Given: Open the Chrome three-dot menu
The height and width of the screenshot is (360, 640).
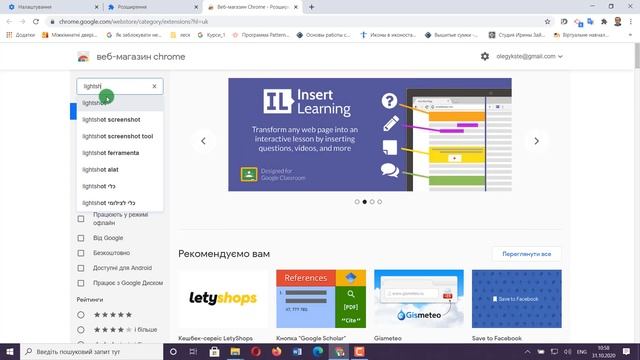Looking at the screenshot, I should 631,22.
